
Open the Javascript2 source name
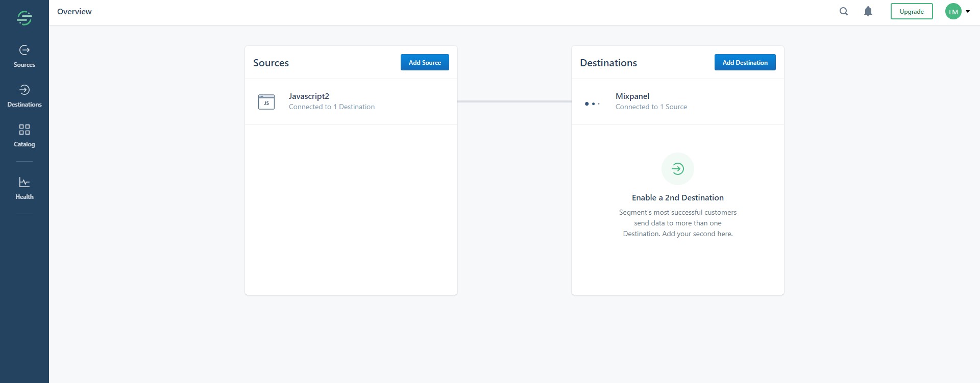tap(309, 96)
